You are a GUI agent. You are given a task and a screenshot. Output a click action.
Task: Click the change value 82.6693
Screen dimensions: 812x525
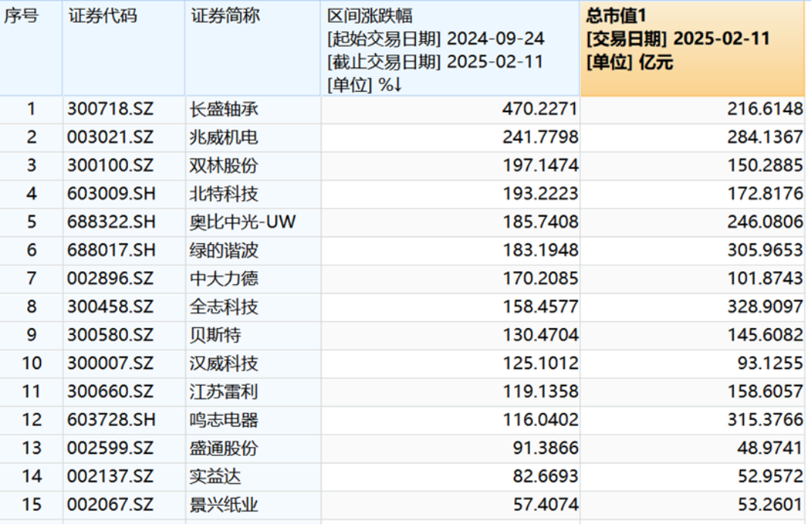click(x=545, y=476)
